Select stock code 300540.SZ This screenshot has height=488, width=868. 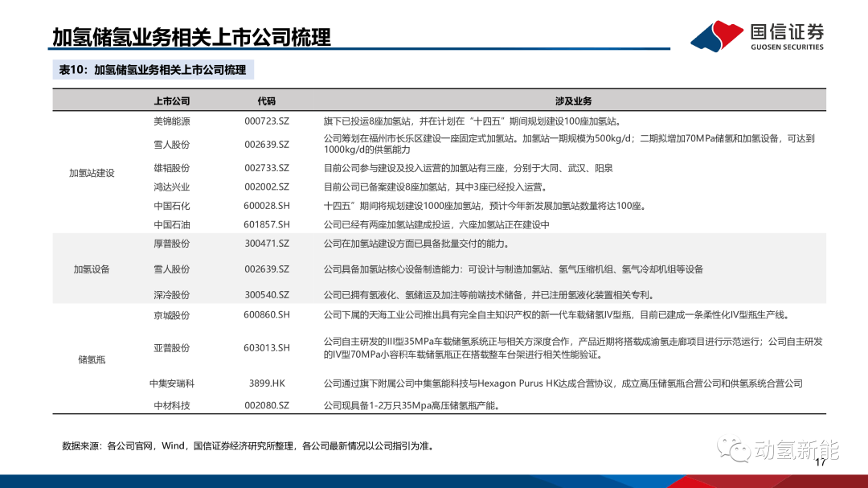(267, 295)
